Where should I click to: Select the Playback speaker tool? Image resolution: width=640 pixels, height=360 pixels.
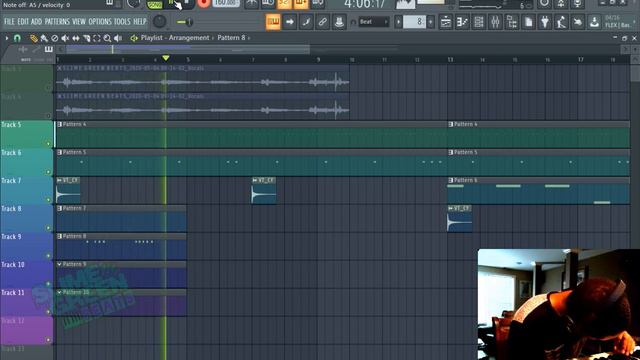pos(118,38)
